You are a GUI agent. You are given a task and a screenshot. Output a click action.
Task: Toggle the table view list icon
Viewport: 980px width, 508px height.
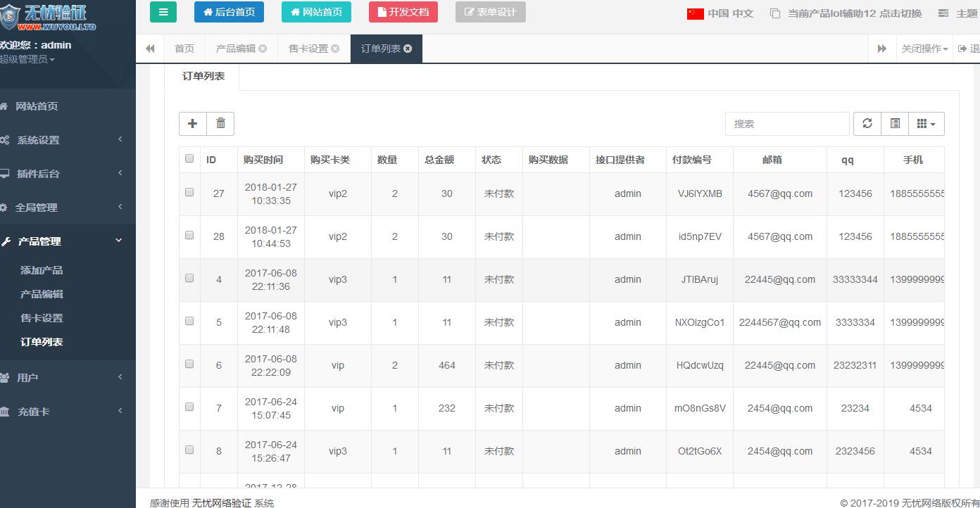tap(895, 124)
